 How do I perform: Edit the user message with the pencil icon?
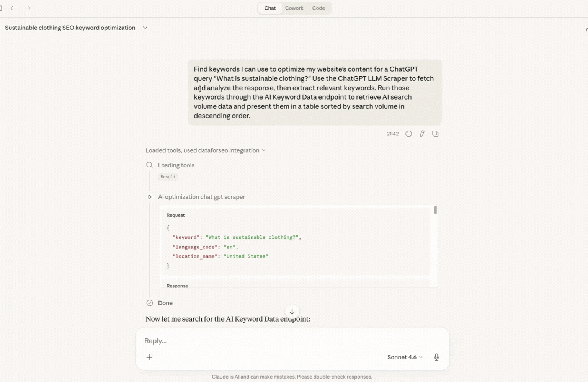point(422,134)
